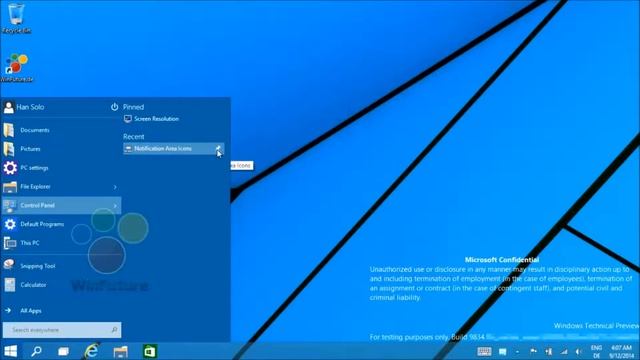
Task: Open taskbar Search magnifier
Action: 36,351
